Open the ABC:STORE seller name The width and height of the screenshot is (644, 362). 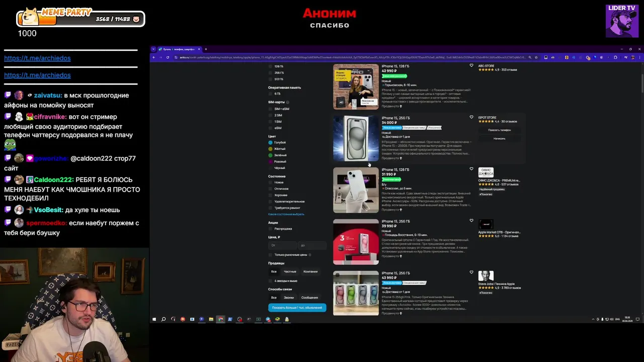[x=486, y=66]
